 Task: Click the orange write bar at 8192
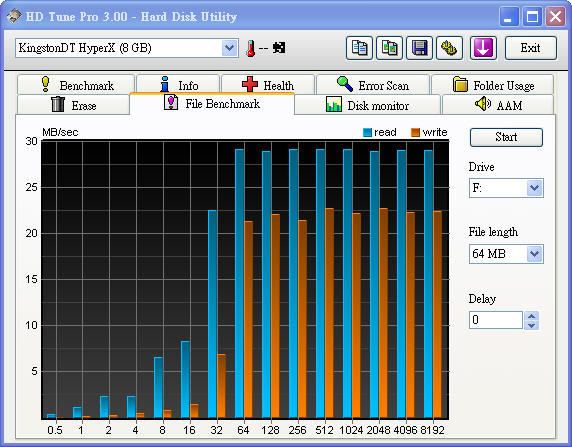(437, 314)
